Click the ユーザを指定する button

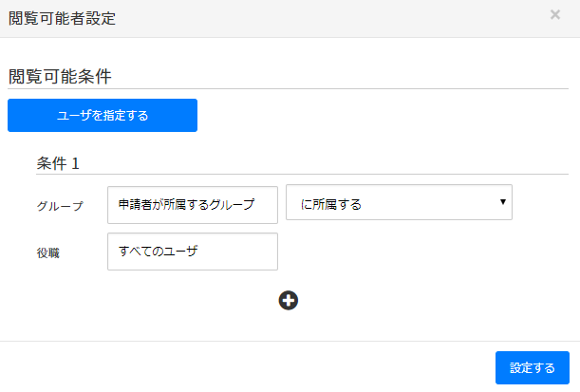pos(103,116)
